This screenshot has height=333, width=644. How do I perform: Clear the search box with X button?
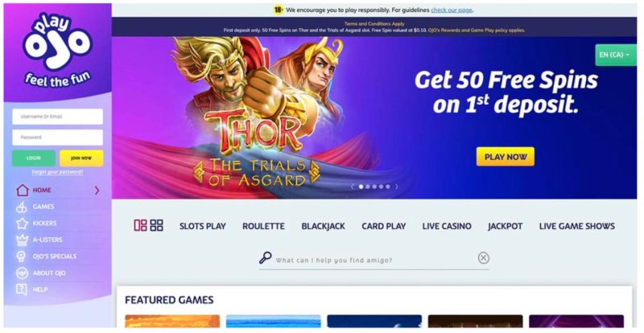(484, 258)
